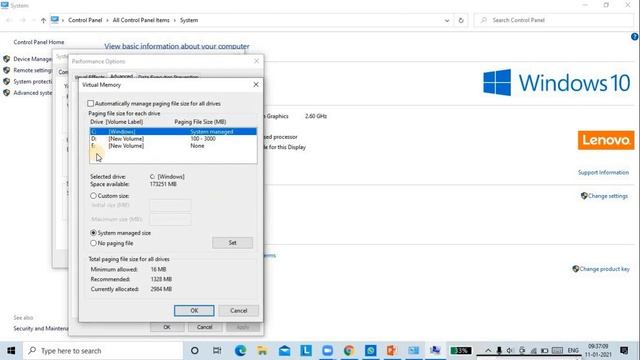Open volume control in system tray
This screenshot has width=640, height=360.
tap(510, 351)
